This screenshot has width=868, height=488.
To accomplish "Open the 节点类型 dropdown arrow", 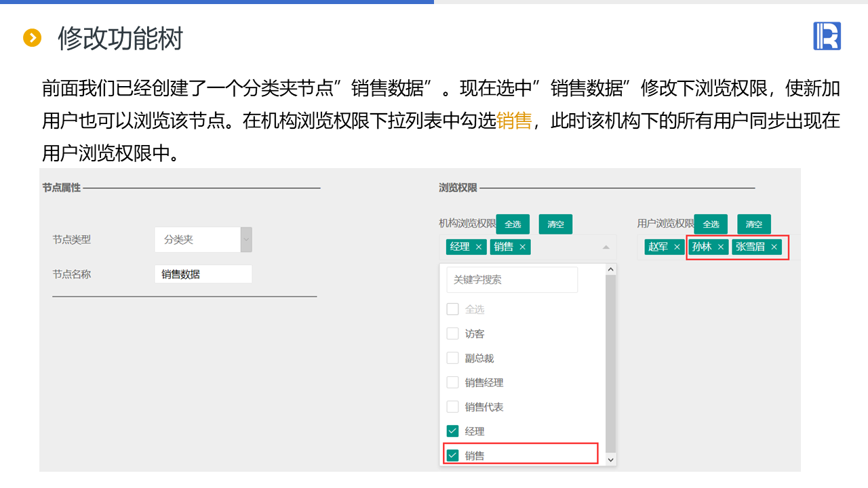I will click(x=246, y=239).
